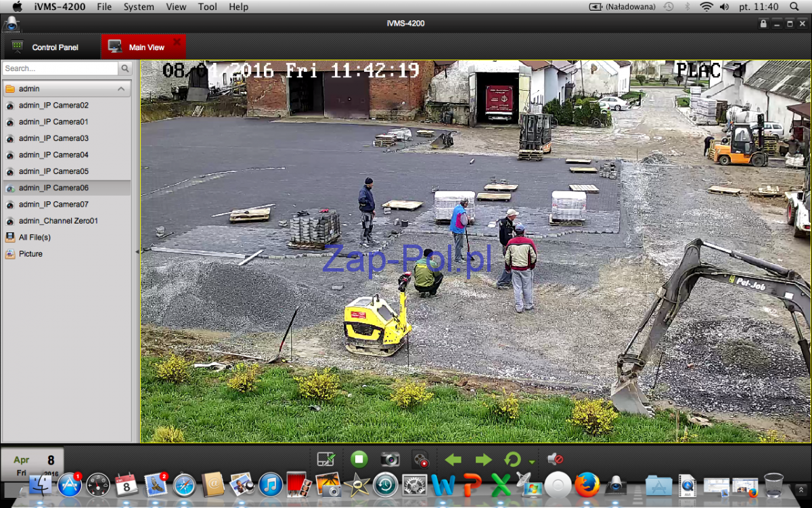This screenshot has height=508, width=812.
Task: Click the green auto-switch cycle icon
Action: pos(512,460)
